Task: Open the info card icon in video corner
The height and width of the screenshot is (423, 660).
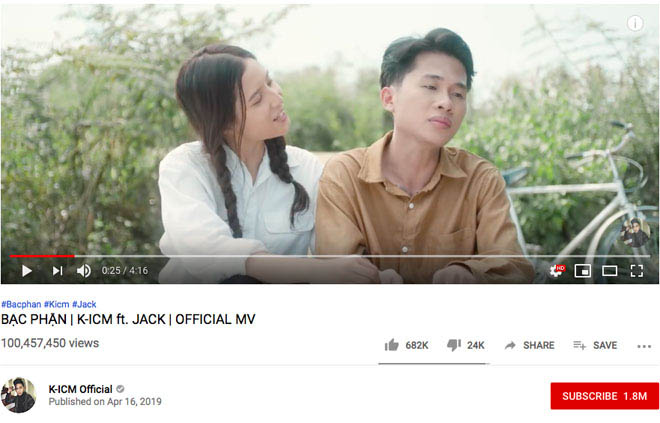Action: (635, 23)
